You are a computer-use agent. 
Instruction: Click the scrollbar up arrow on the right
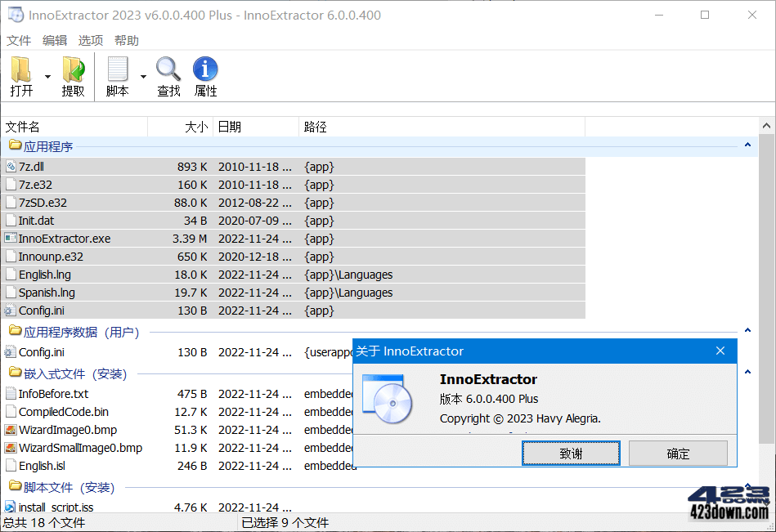[766, 124]
